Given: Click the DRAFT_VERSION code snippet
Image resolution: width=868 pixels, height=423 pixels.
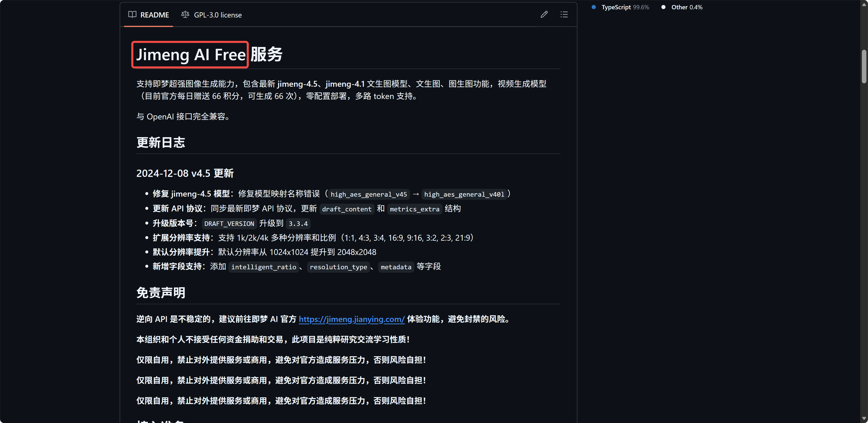Looking at the screenshot, I should [x=229, y=223].
